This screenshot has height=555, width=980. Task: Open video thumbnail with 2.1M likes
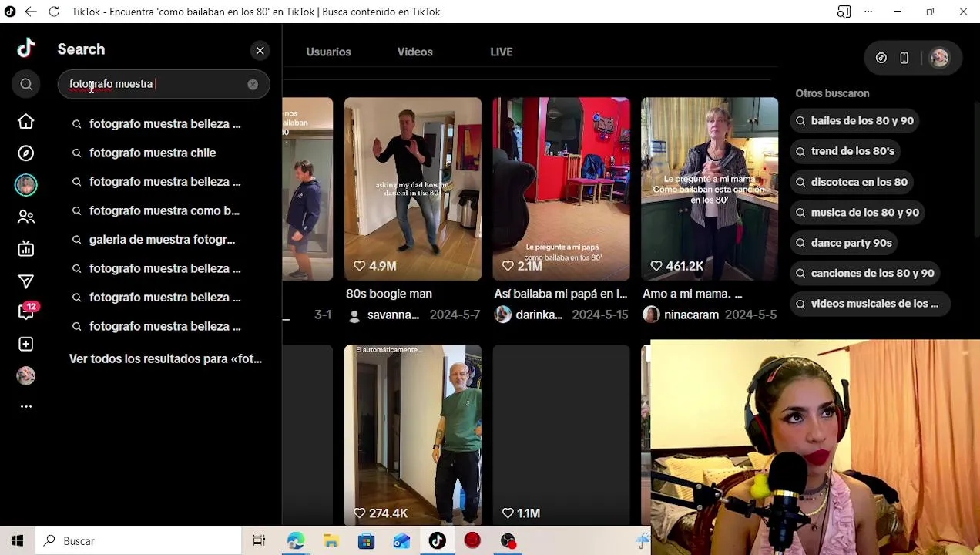pos(561,189)
